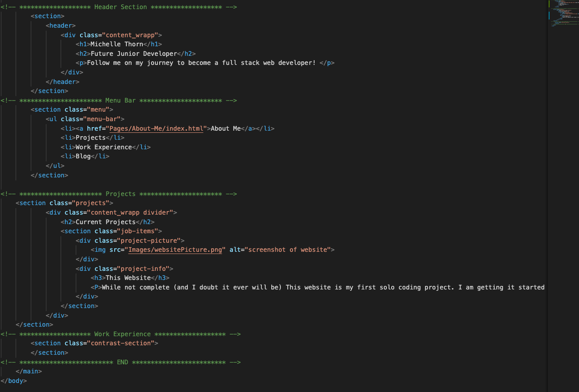
Task: Follow the Images/websitePicture.png source link
Action: coord(175,250)
